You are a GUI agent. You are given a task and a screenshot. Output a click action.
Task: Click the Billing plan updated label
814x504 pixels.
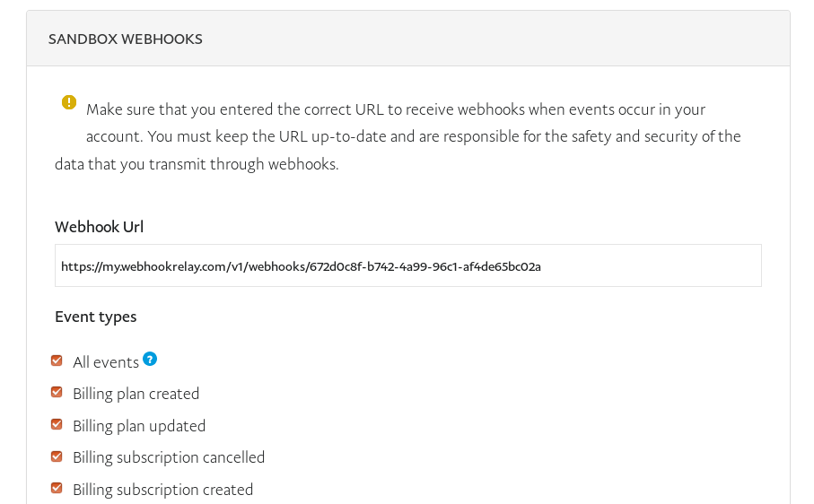tap(139, 426)
